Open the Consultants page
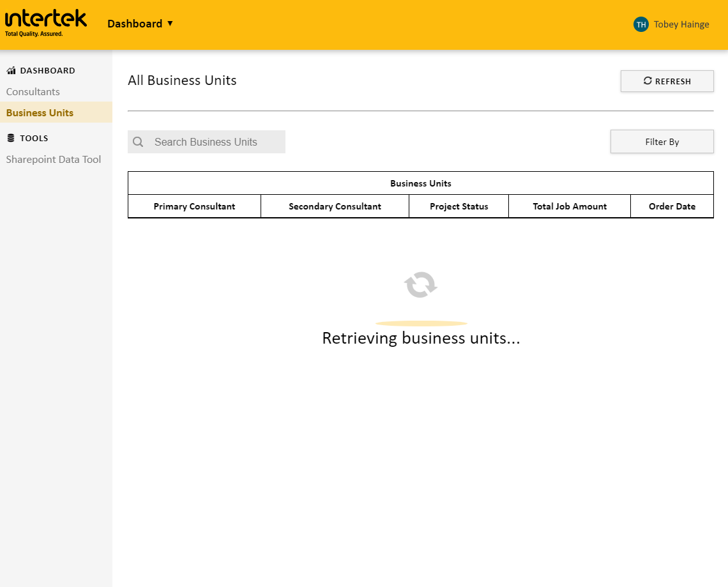This screenshot has height=587, width=728. pos(33,91)
